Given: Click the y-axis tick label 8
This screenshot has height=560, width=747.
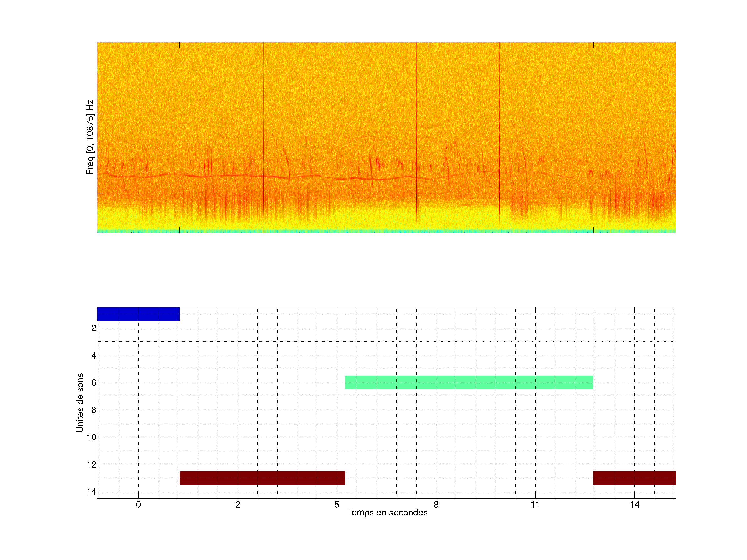Looking at the screenshot, I should tap(94, 410).
